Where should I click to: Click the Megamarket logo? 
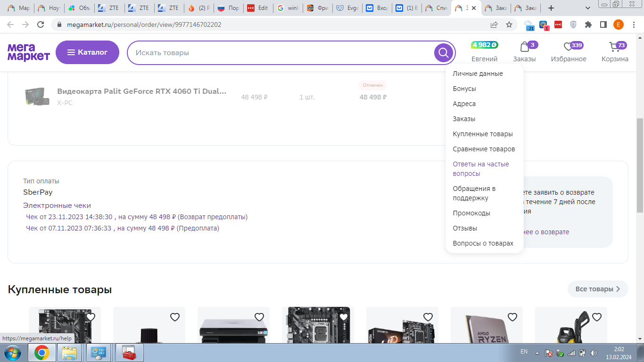[29, 52]
